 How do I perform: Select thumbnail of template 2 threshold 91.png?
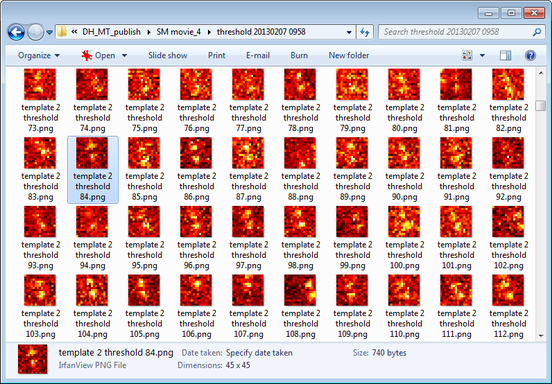point(456,153)
